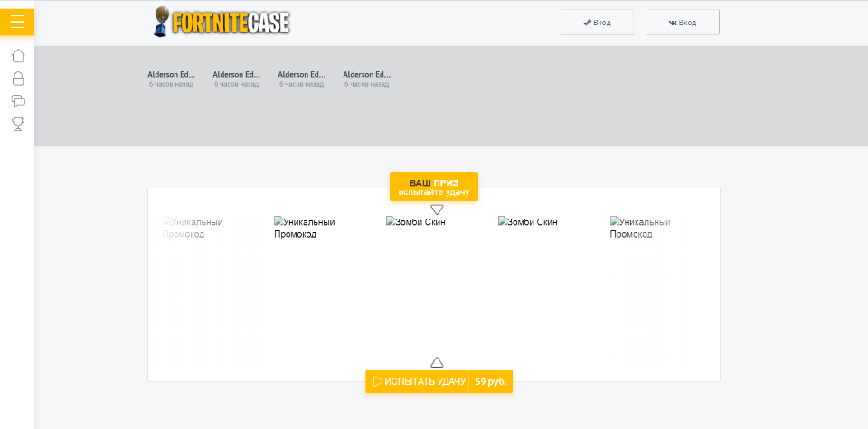This screenshot has height=429, width=868.
Task: Open the trophy icon in sidebar
Action: pos(18,124)
